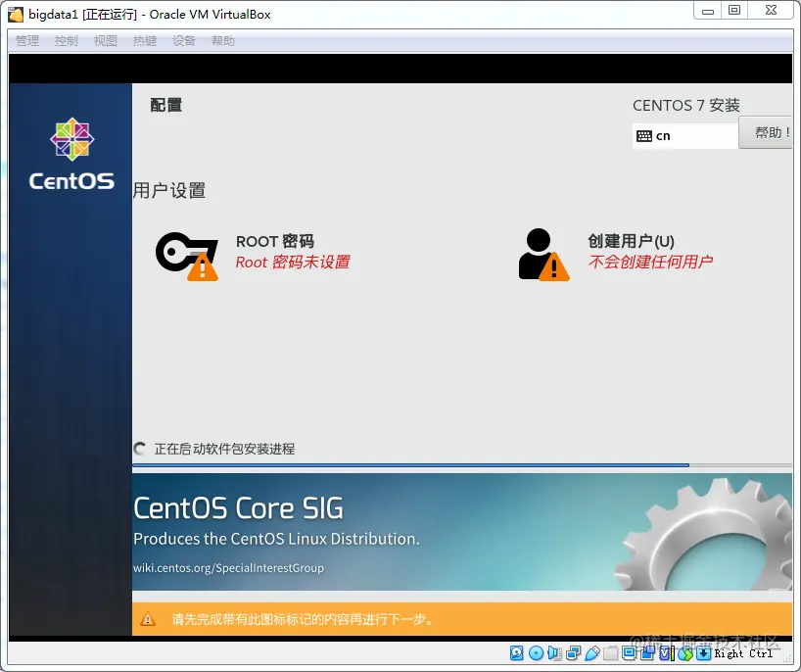801x672 pixels.
Task: Click the ROOT 密码 key icon
Action: tap(187, 256)
